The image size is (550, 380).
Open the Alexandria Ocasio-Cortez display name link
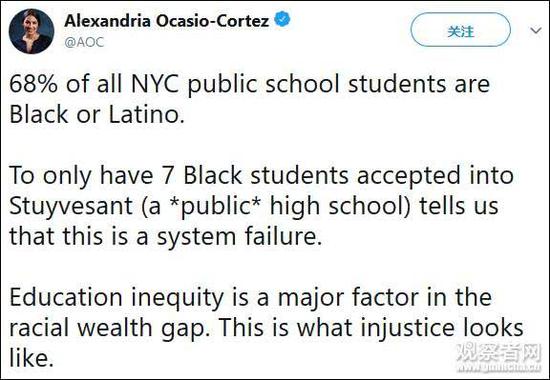(x=167, y=21)
